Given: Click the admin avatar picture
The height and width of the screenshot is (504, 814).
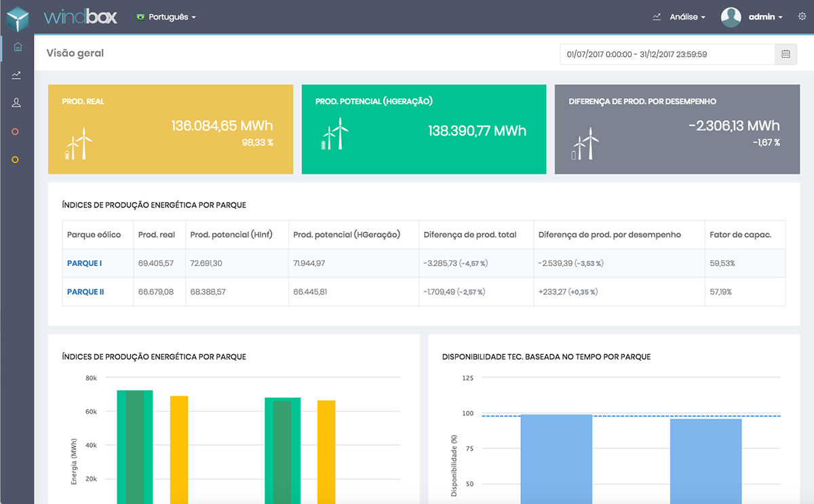Looking at the screenshot, I should [731, 17].
